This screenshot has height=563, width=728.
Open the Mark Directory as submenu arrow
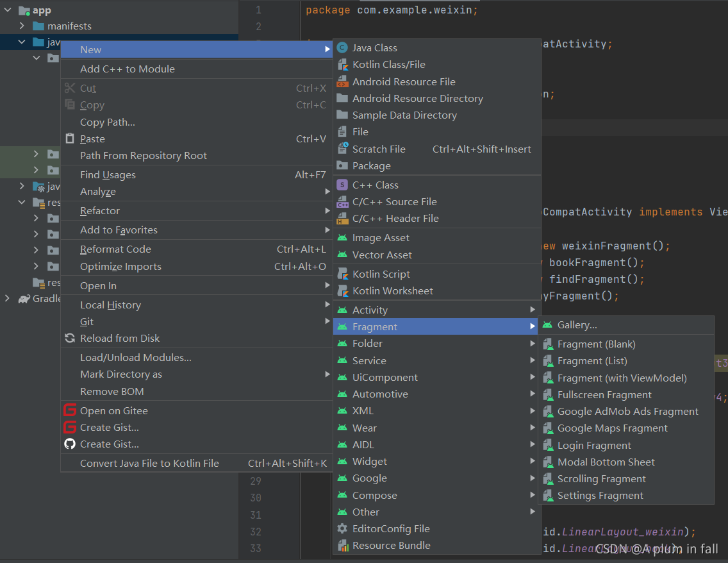pyautogui.click(x=327, y=374)
